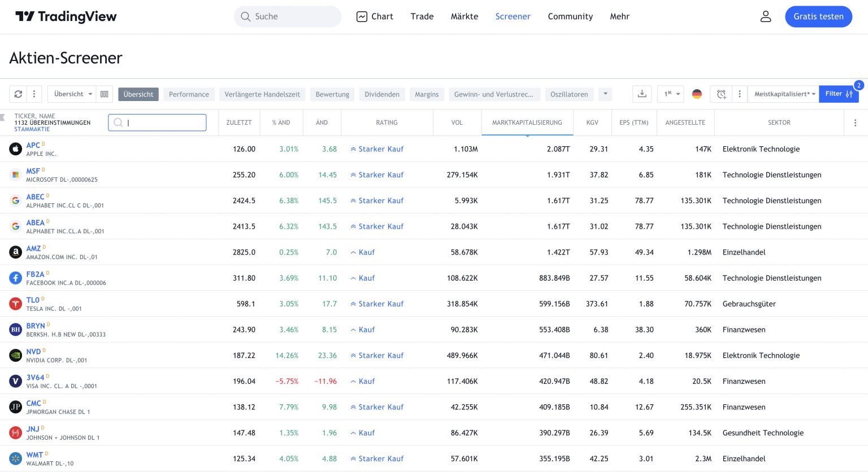Click the STAMMAKTIE type label
This screenshot has height=472, width=868.
tap(32, 129)
